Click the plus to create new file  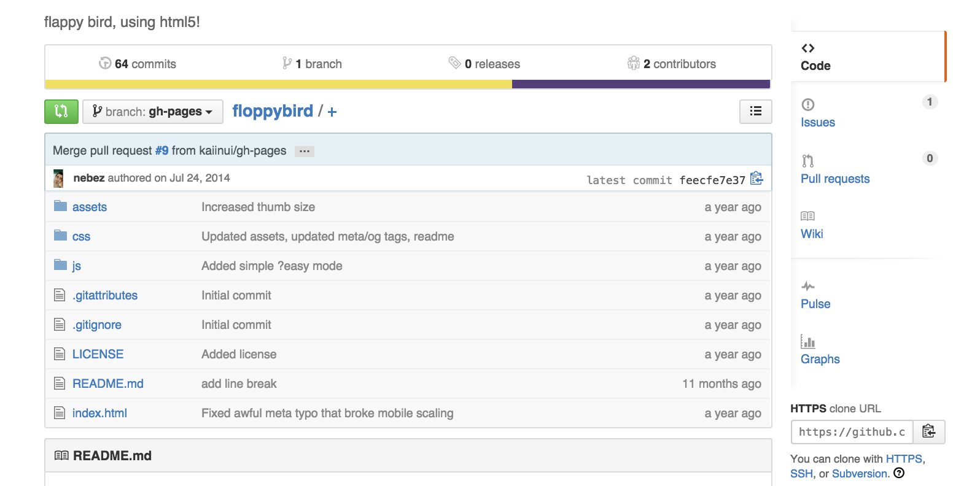332,112
